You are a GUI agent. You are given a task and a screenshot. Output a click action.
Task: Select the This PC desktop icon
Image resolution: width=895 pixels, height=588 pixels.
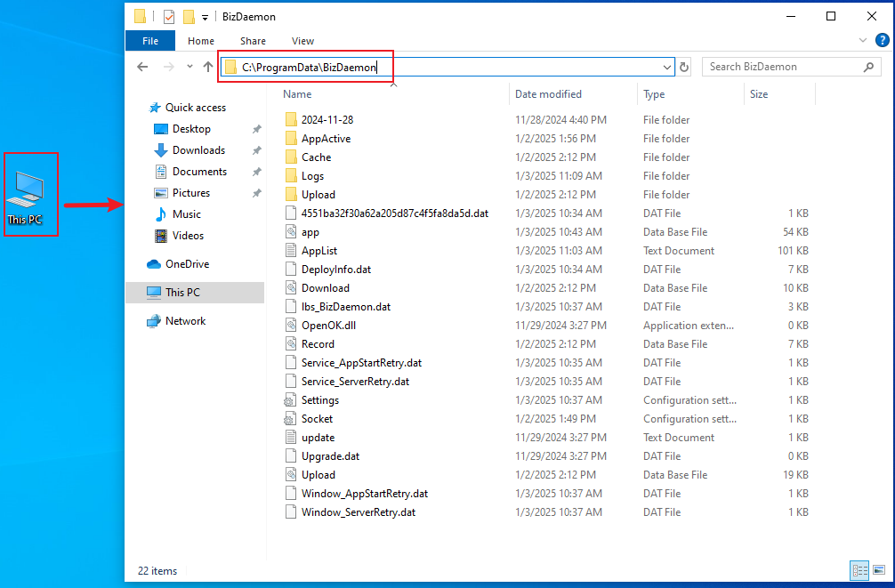(x=25, y=197)
